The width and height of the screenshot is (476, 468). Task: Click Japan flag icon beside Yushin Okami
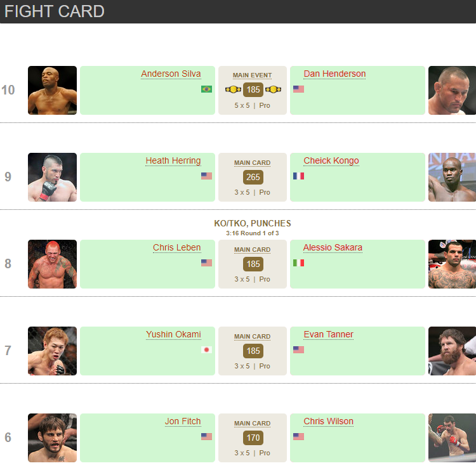click(x=206, y=349)
